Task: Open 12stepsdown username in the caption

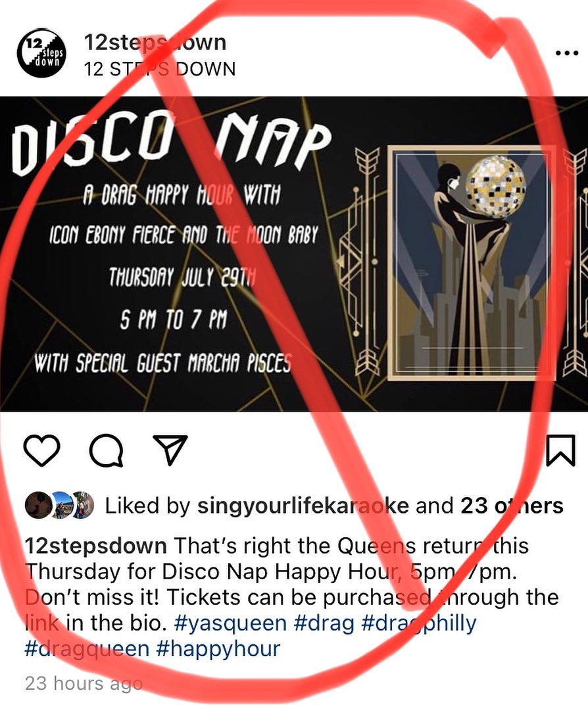Action: click(95, 546)
